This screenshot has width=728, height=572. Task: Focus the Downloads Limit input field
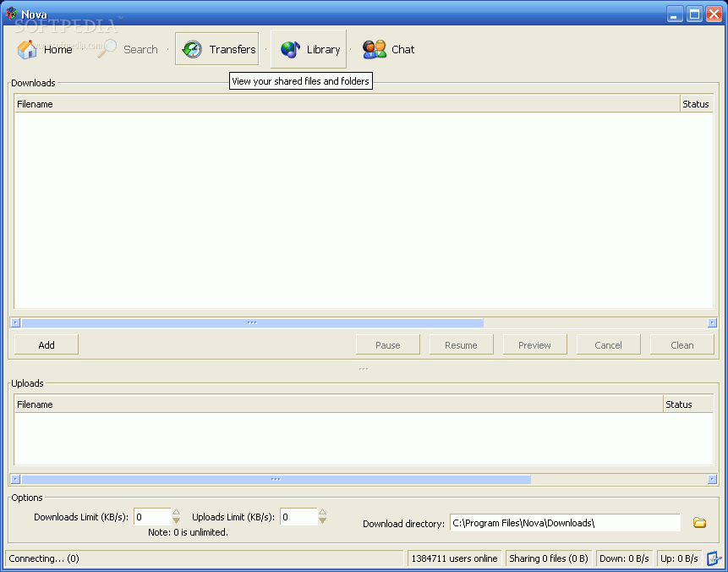(153, 517)
